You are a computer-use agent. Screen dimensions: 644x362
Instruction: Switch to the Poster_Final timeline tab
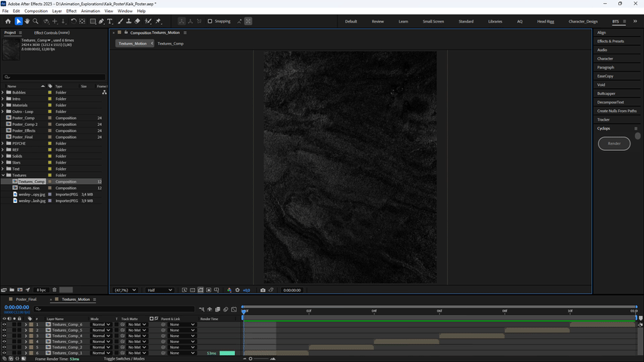26,299
